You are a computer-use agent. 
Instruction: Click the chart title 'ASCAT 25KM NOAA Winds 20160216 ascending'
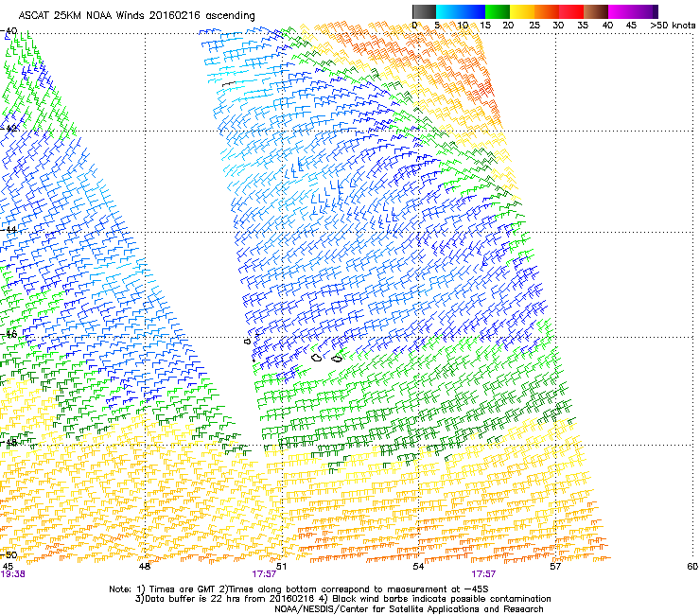136,16
